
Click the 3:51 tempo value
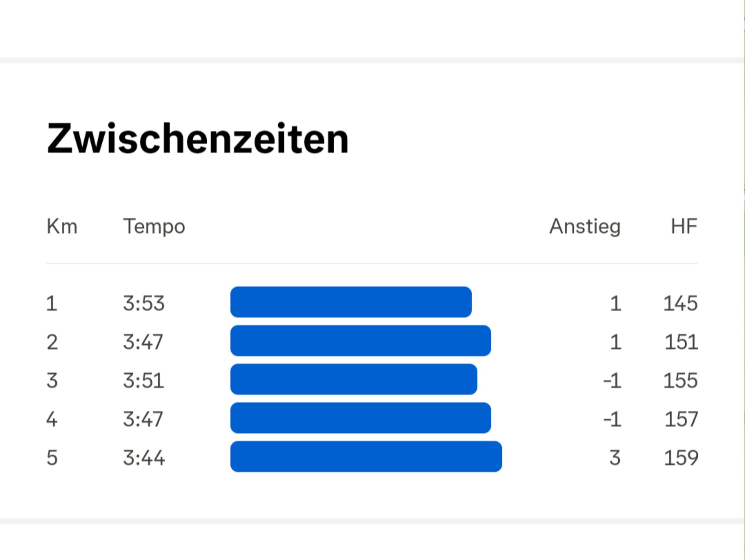pos(143,380)
